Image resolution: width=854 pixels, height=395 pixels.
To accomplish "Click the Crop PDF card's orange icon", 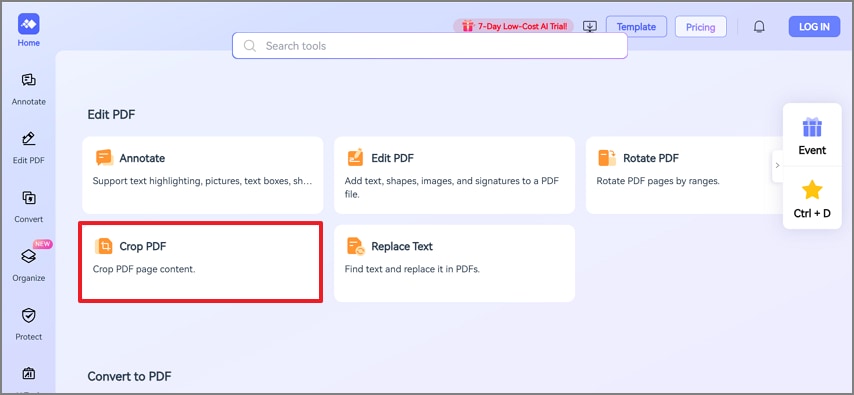I will [103, 246].
